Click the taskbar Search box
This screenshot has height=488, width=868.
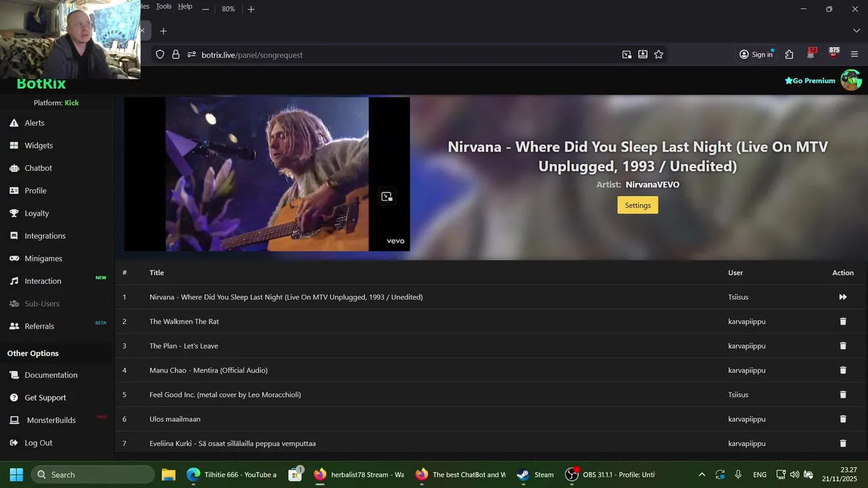[x=92, y=474]
